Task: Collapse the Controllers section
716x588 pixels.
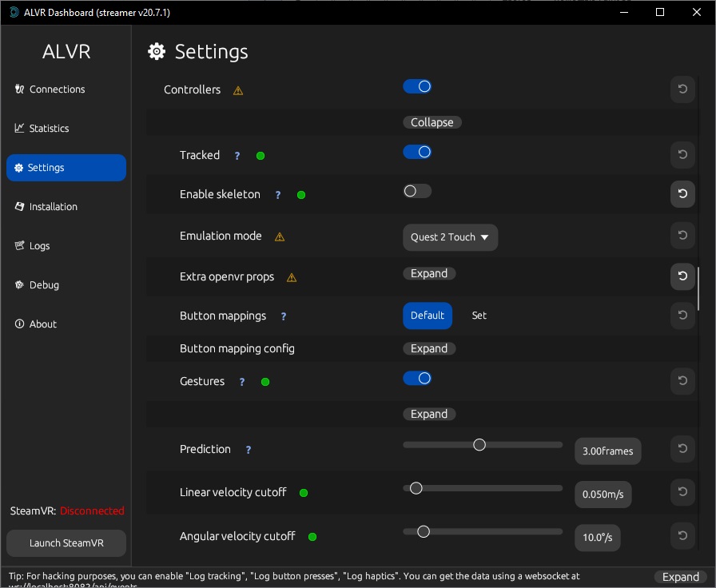Action: click(x=432, y=122)
